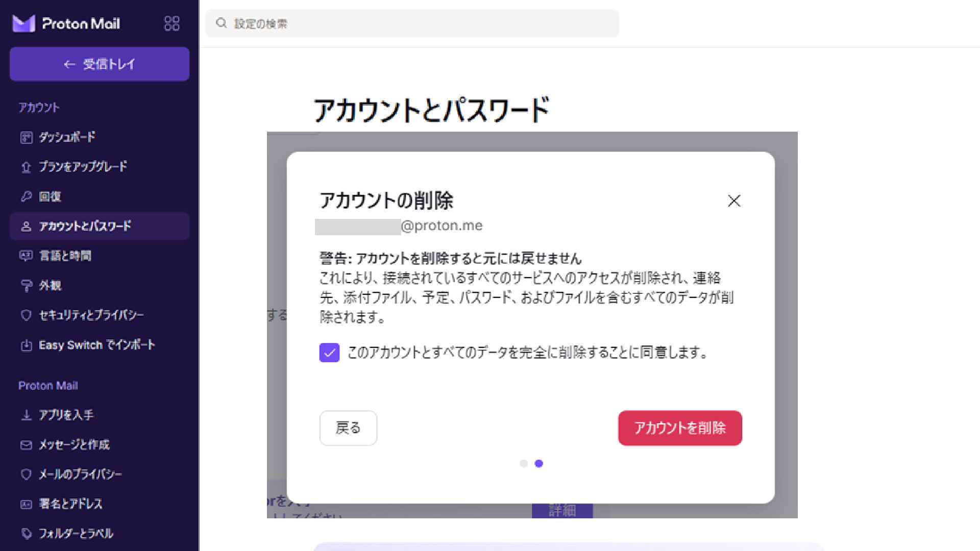Click the red アカウントを削除 button
980x551 pixels.
tap(680, 428)
